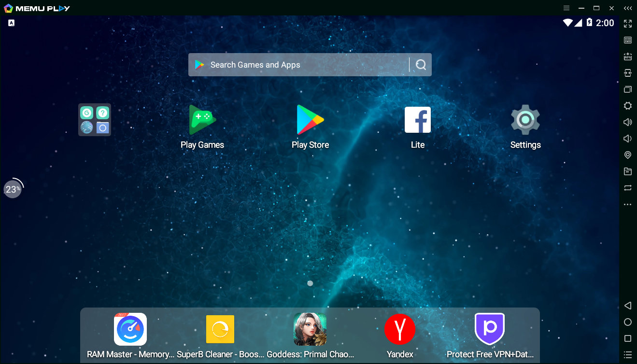The image size is (637, 364).
Task: Click the volume up icon
Action: tap(628, 122)
